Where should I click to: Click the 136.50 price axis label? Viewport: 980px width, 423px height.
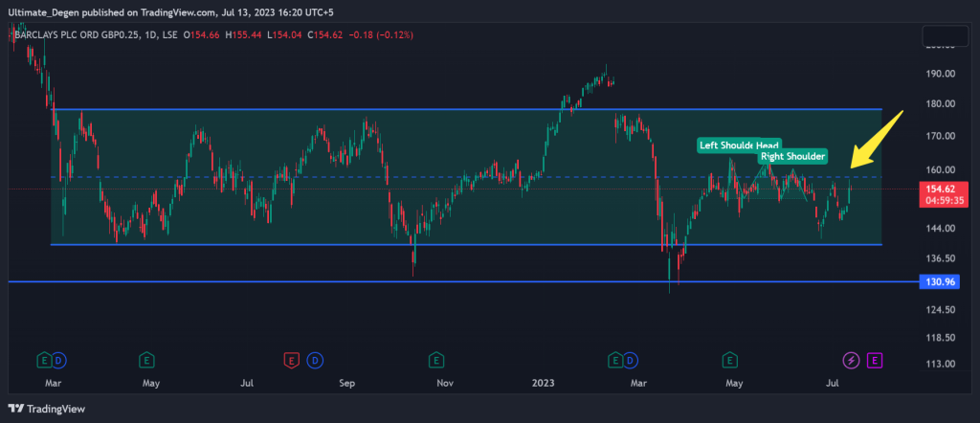[939, 258]
